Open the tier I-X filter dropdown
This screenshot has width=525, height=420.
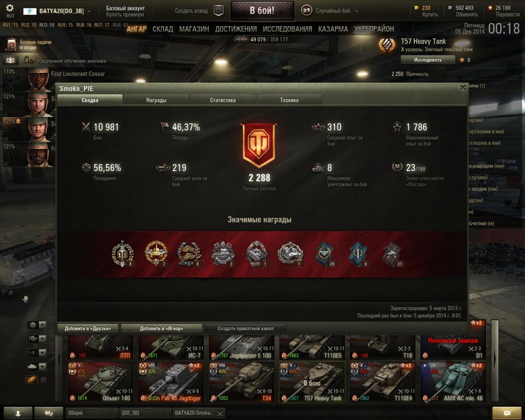click(37, 353)
